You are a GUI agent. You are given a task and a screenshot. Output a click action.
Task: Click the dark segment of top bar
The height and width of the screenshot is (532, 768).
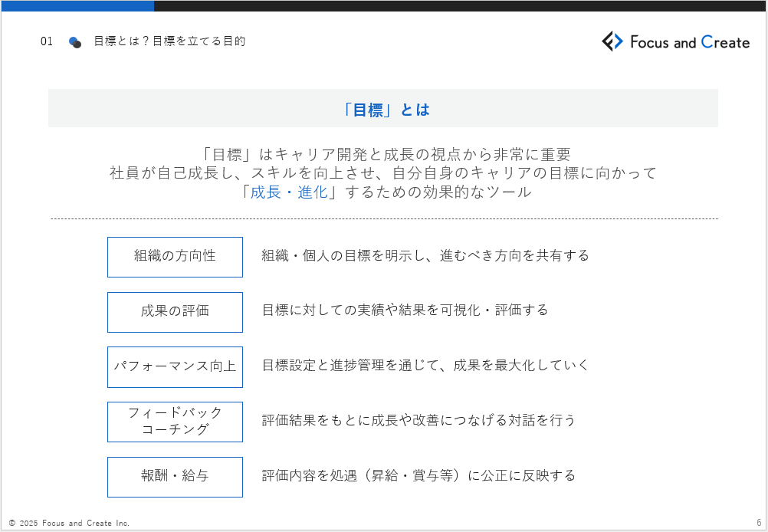point(460,5)
